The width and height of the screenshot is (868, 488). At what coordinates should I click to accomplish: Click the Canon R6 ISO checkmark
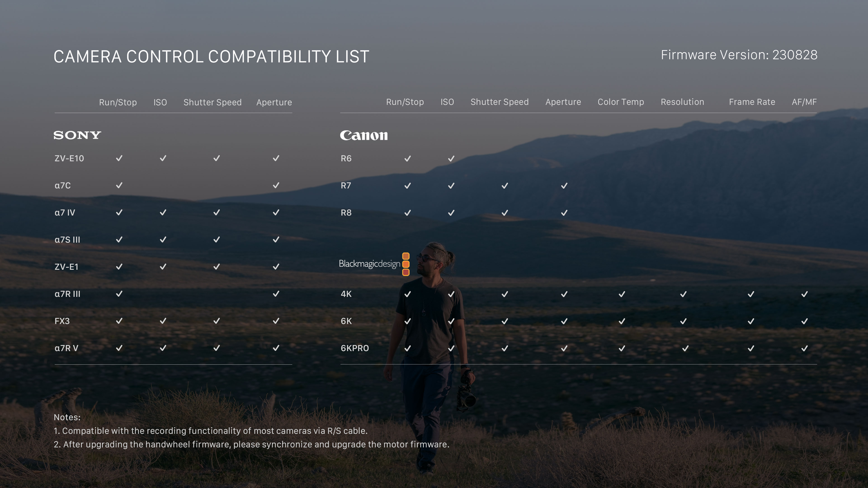pyautogui.click(x=451, y=159)
